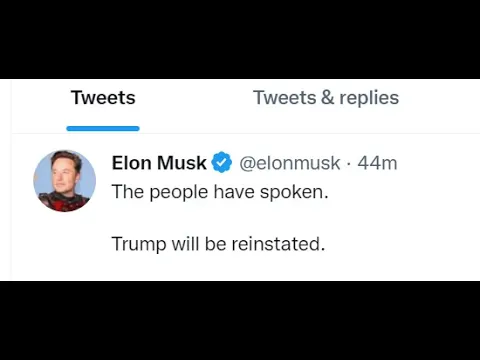Image resolution: width=480 pixels, height=360 pixels.
Task: Click the black bar below the tweet
Action: (x=240, y=320)
